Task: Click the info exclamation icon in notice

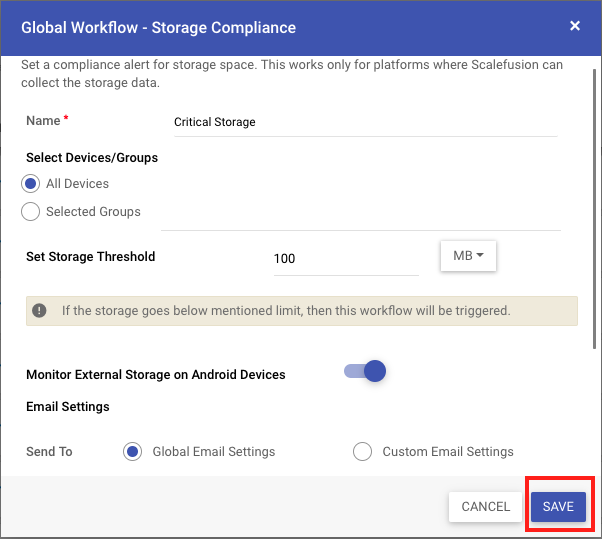Action: tap(39, 310)
